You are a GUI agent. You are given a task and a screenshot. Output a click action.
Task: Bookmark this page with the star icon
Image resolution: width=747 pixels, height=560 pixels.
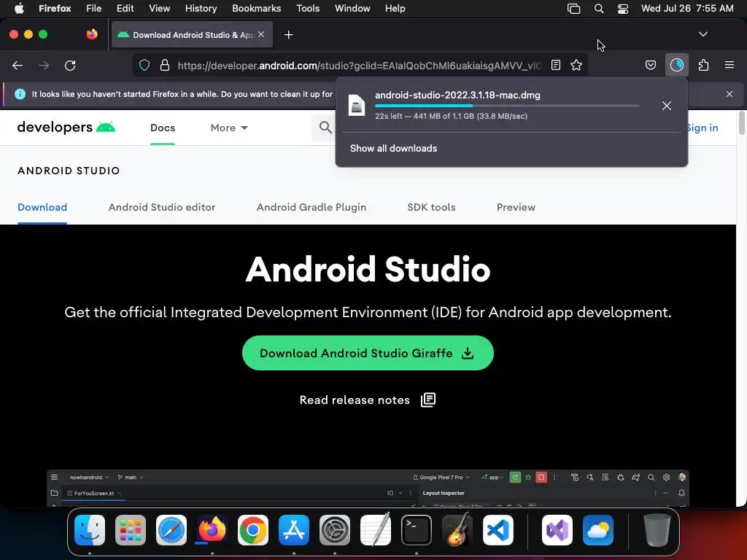[576, 65]
